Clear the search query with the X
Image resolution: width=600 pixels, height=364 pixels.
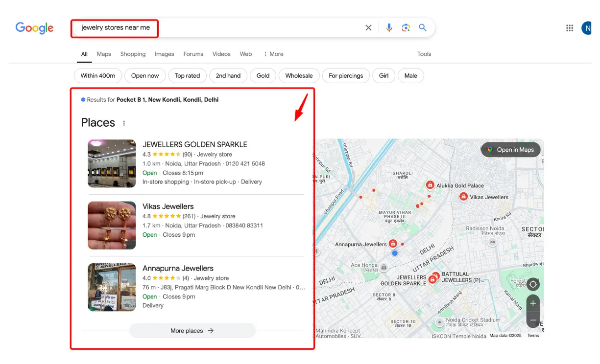(x=368, y=28)
